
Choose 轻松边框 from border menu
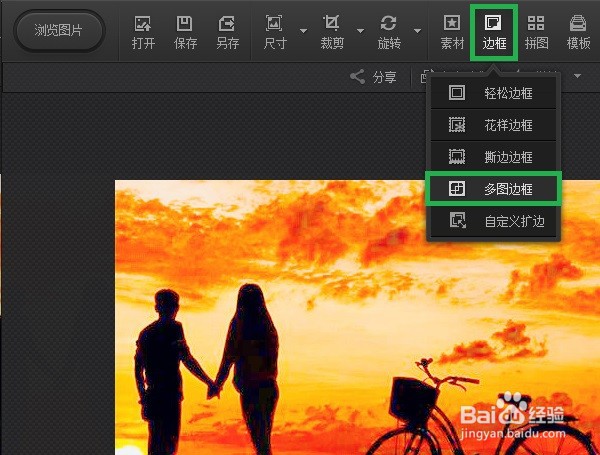493,93
